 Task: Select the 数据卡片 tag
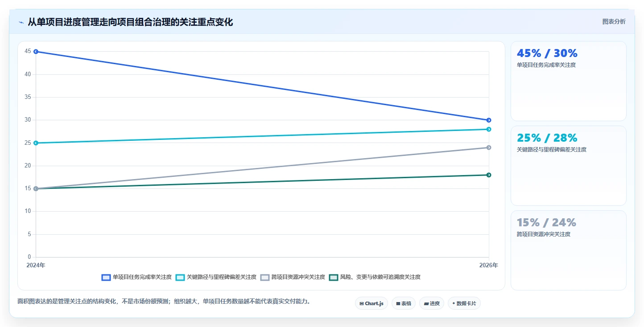point(464,303)
